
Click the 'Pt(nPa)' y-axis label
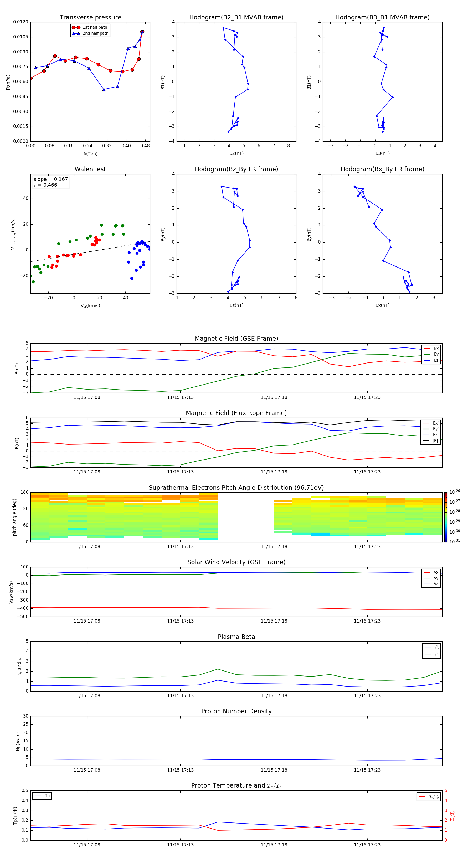[8, 82]
